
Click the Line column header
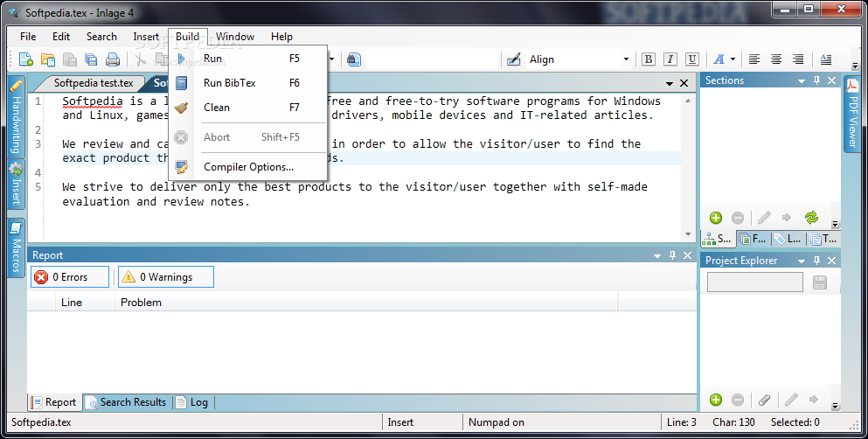(x=84, y=303)
